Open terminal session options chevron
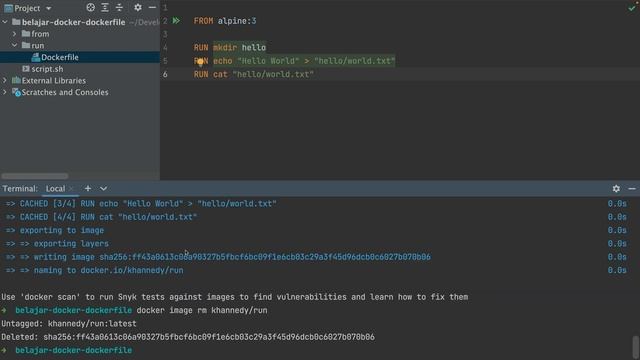Screen dimensions: 640x360 coord(103,189)
